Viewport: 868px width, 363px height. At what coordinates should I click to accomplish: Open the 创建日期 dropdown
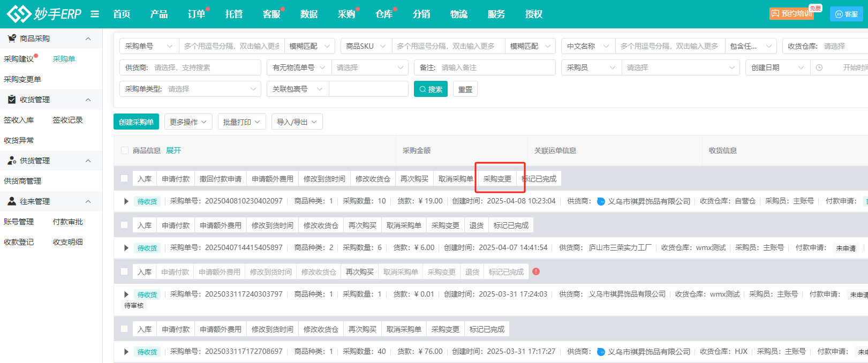point(778,67)
